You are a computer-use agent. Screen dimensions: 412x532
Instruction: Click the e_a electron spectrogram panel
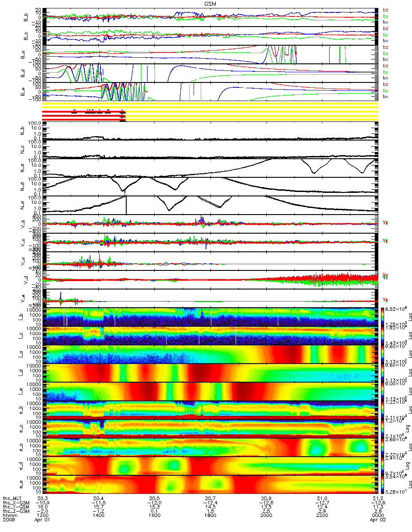pyautogui.click(x=211, y=447)
